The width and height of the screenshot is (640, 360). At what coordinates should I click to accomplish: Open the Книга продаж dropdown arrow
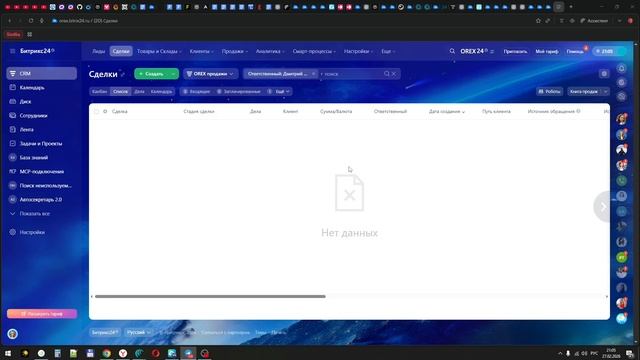(605, 91)
